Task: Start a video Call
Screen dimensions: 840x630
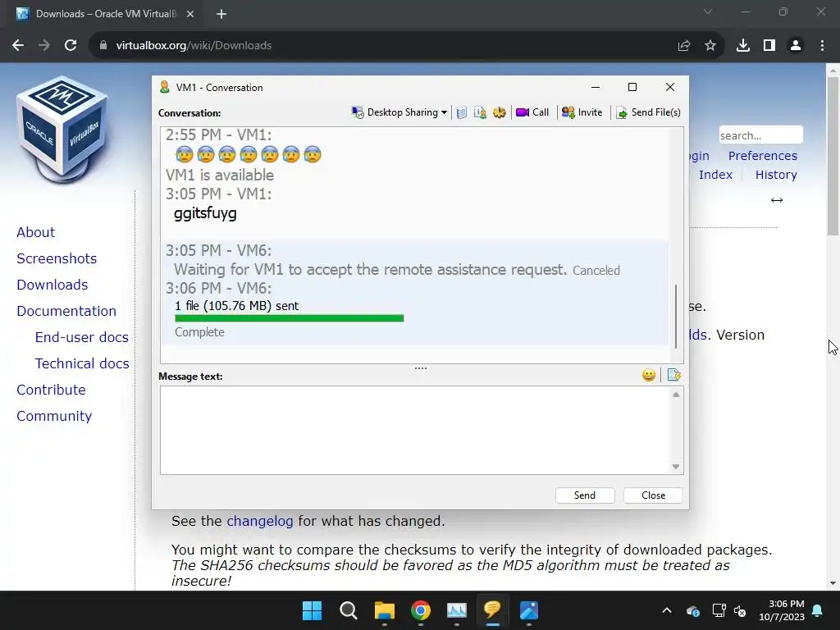Action: click(x=532, y=112)
